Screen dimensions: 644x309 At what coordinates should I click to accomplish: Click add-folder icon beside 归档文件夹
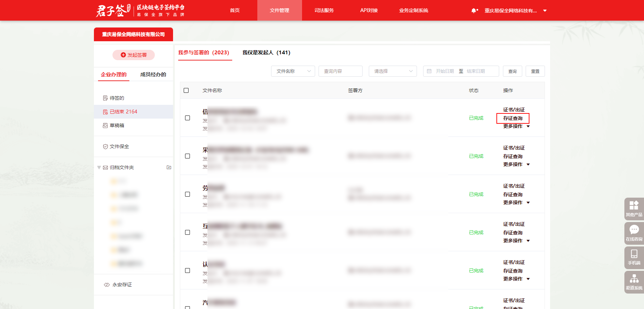pyautogui.click(x=169, y=167)
